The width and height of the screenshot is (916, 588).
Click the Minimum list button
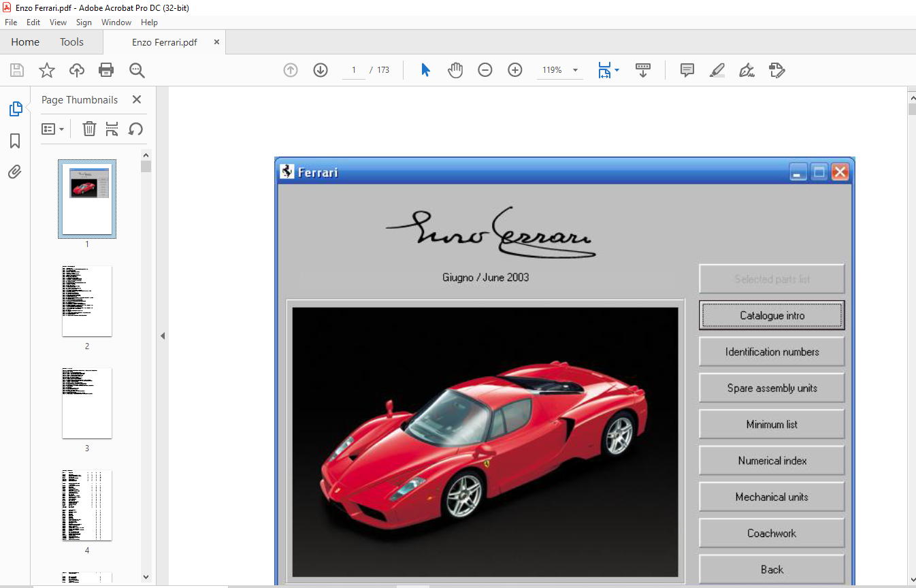[x=772, y=424]
